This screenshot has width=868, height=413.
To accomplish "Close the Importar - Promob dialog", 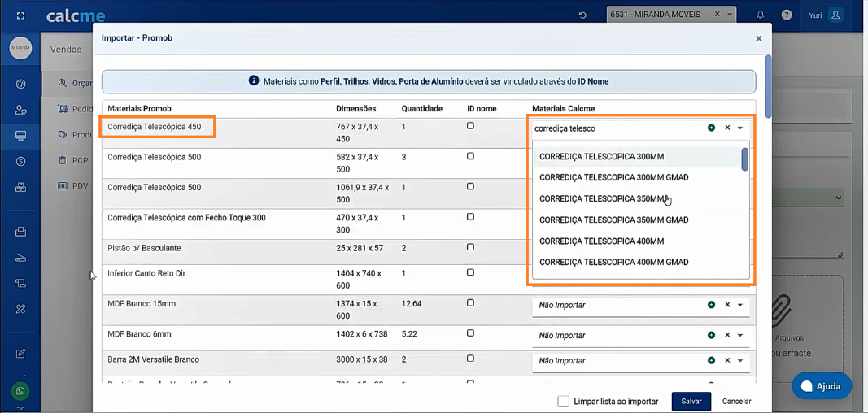I will pos(758,38).
